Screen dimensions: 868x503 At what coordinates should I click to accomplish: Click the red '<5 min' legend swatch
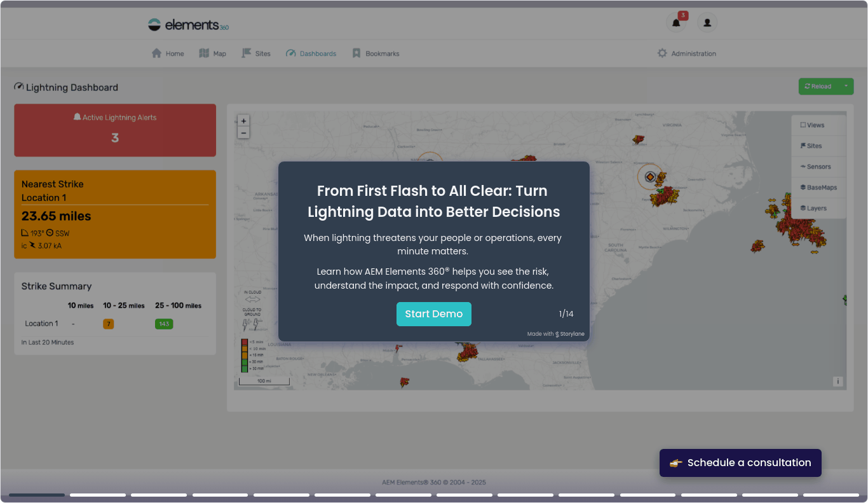coord(244,342)
